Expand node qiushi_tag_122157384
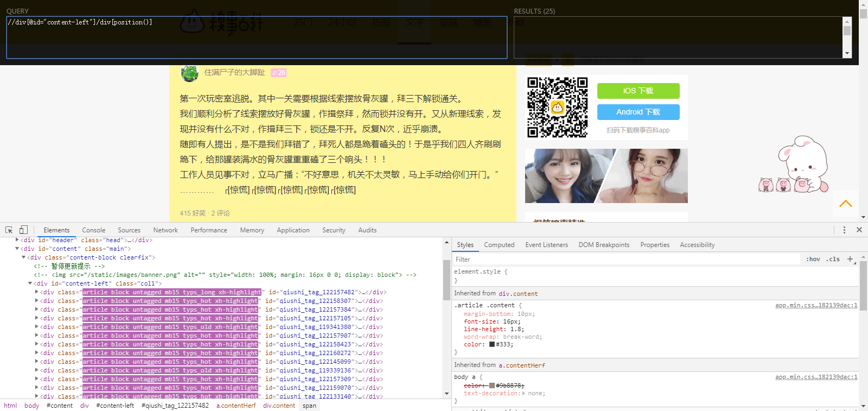 click(x=37, y=309)
